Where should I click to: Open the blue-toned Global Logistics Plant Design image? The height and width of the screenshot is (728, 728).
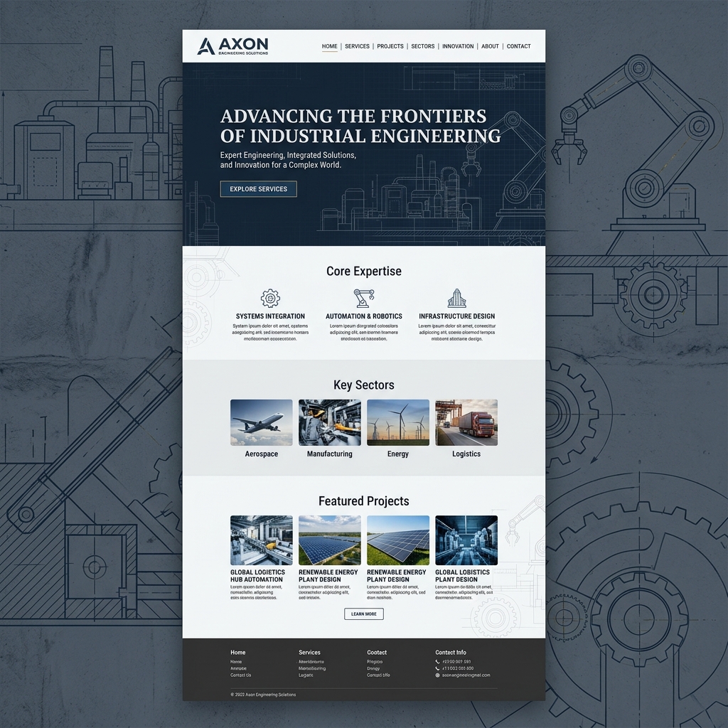466,540
